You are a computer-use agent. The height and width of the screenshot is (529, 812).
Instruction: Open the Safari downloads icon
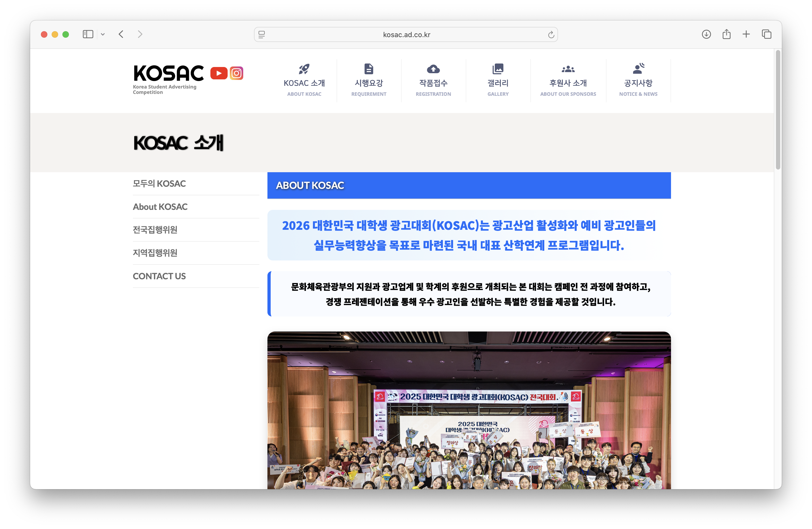point(706,34)
